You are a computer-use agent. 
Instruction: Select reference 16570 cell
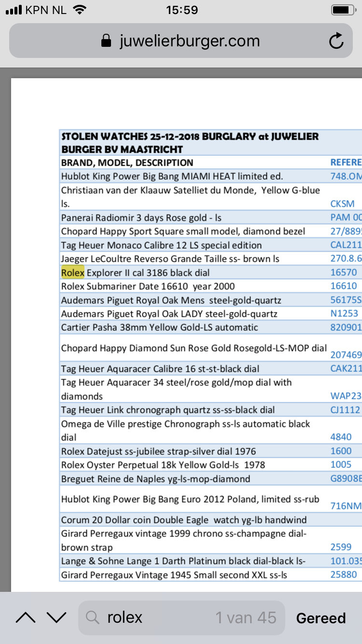coord(344,273)
